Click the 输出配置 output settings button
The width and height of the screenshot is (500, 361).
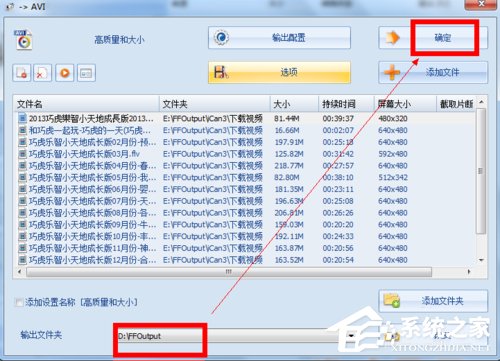click(279, 38)
